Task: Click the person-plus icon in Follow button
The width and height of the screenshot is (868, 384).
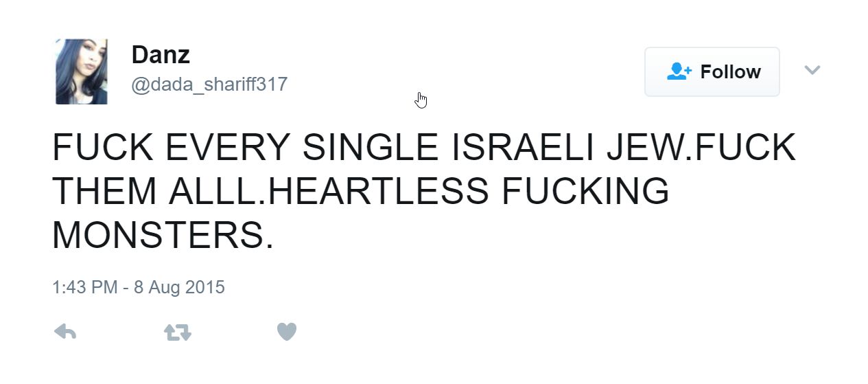Action: [679, 71]
